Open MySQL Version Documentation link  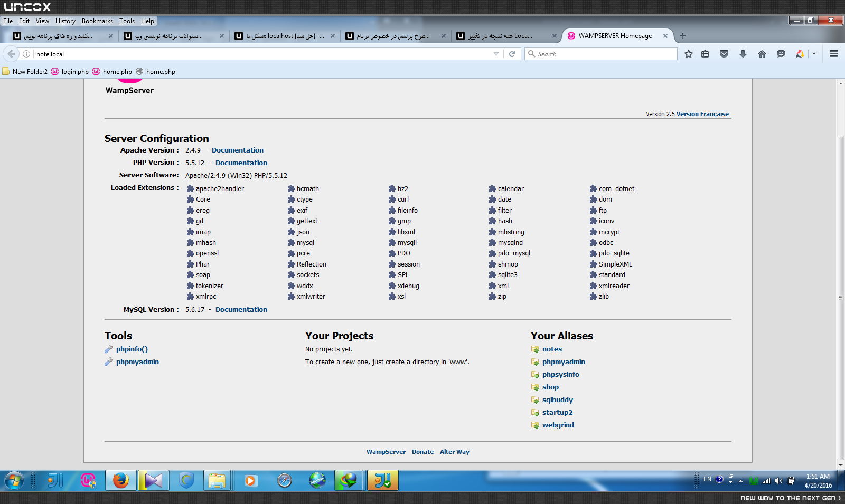241,310
